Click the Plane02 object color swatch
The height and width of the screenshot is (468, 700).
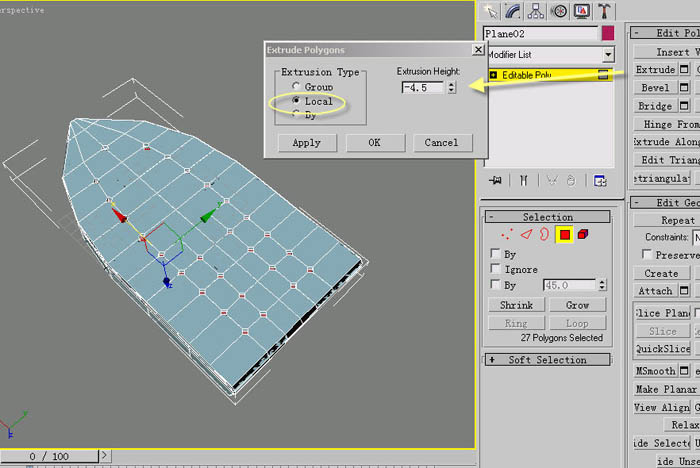[608, 33]
